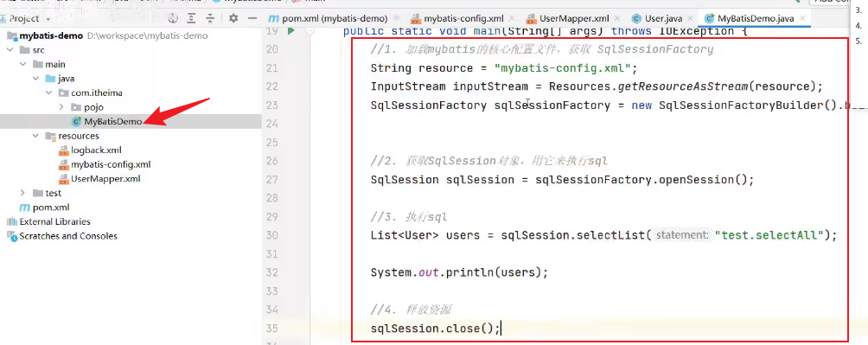The image size is (868, 345).
Task: Click line number 30 in the gutter
Action: (271, 235)
